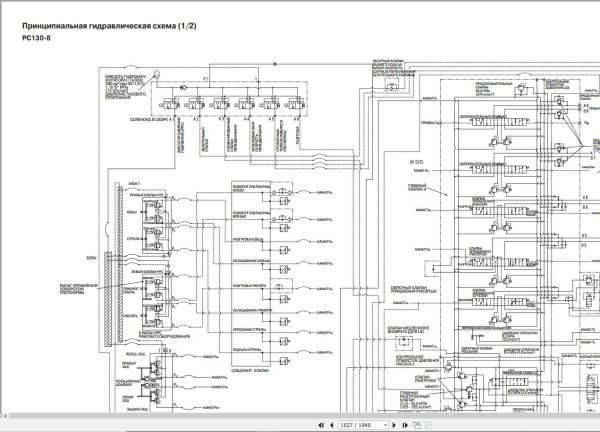The image size is (600, 432).
Task: Click the overlapping-windows icon after the last-page button
Action: (417, 425)
